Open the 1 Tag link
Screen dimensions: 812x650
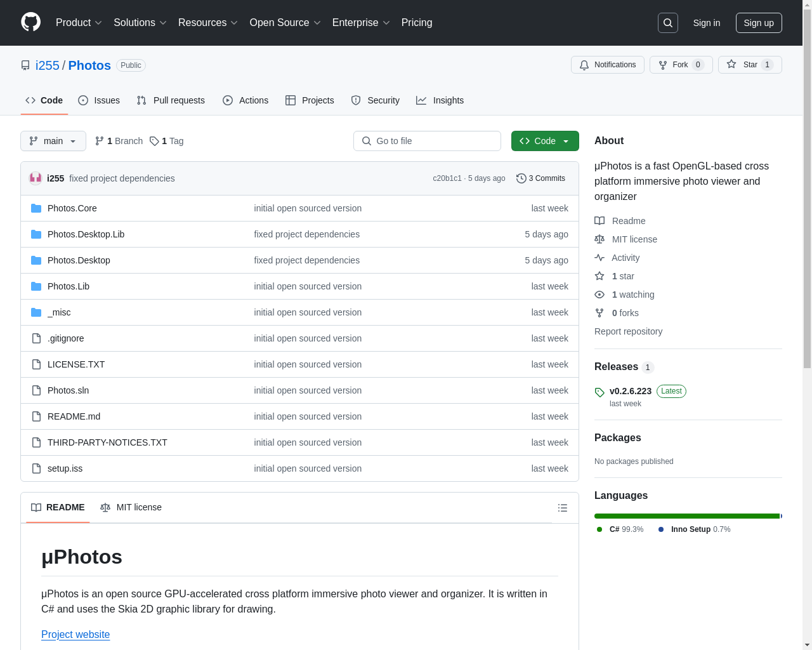coord(167,141)
